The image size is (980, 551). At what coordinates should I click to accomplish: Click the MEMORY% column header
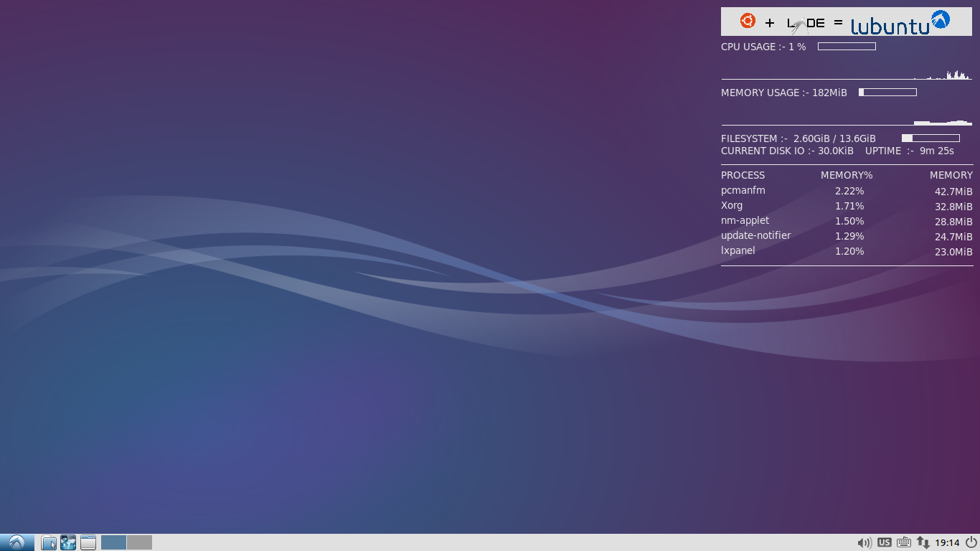click(x=847, y=175)
